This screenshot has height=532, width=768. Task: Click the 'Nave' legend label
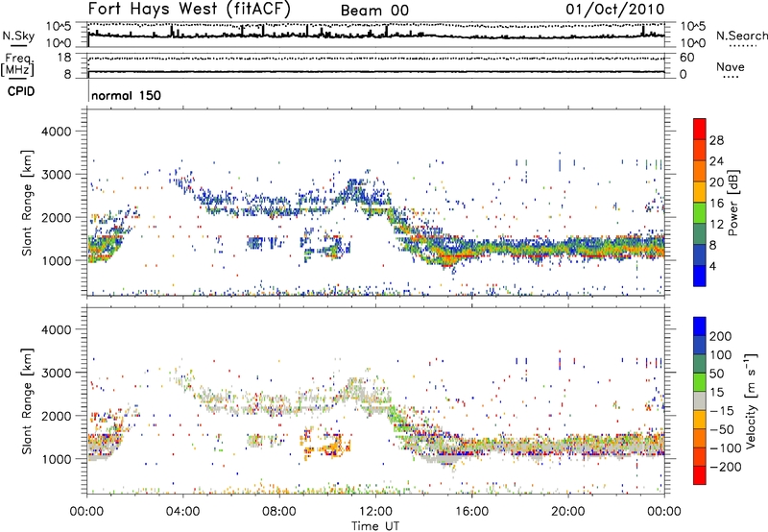731,67
